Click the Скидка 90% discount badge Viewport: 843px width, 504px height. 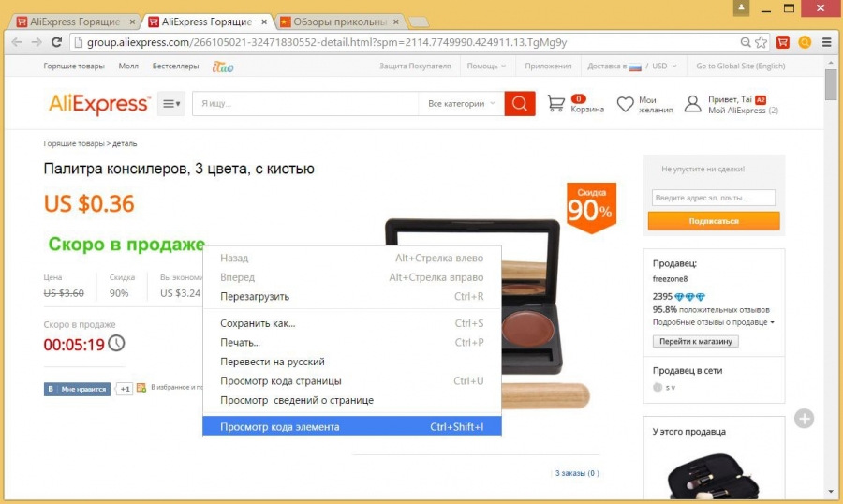(x=591, y=208)
